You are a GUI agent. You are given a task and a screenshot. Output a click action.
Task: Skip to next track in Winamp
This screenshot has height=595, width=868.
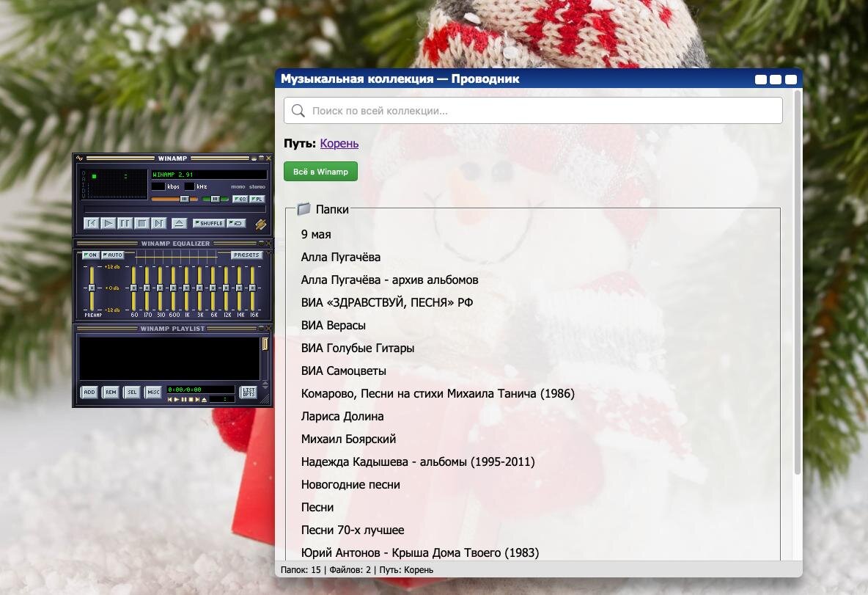[159, 223]
